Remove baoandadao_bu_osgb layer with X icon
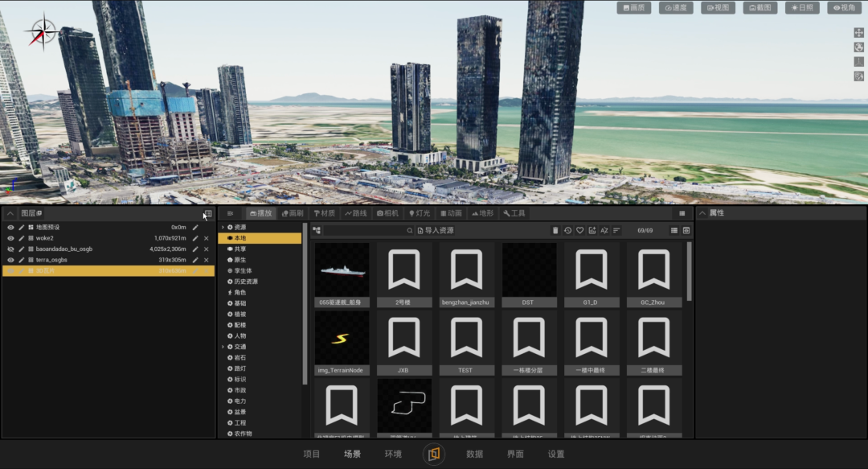 (207, 249)
